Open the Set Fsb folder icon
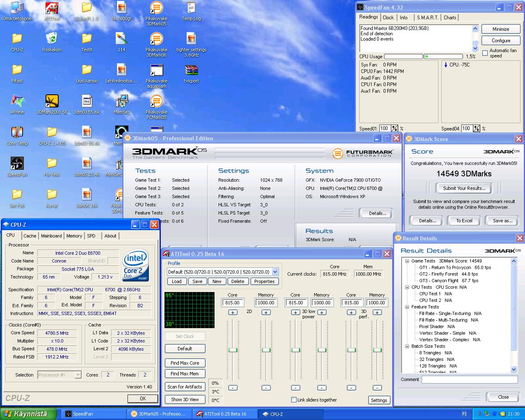525x420 pixels. point(17,199)
